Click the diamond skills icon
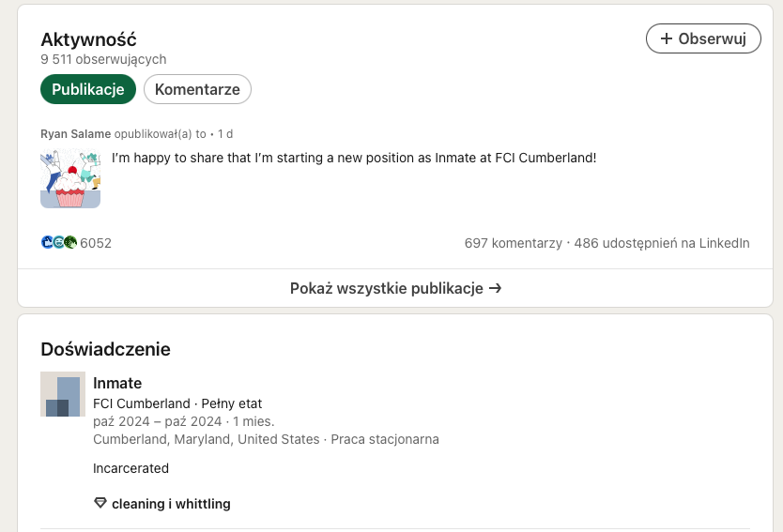 (x=100, y=503)
